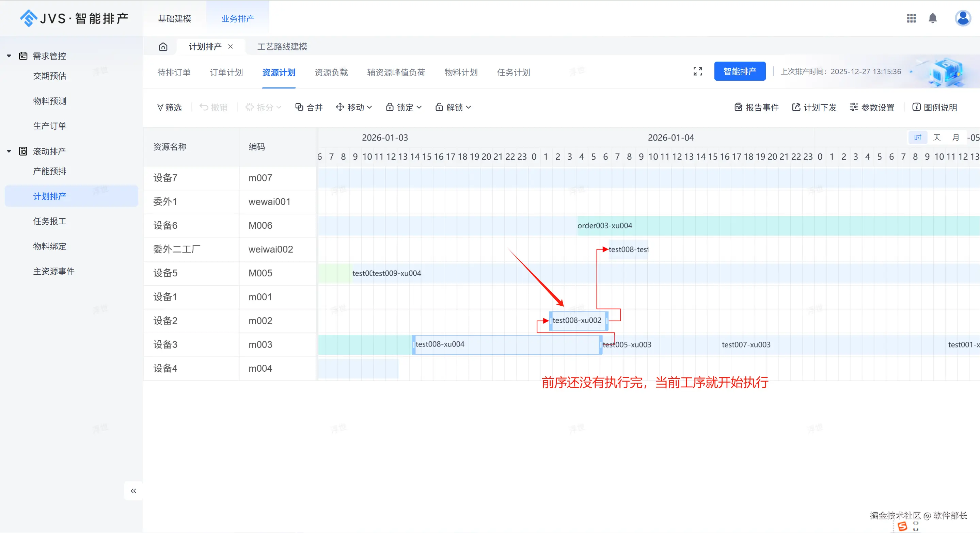Click the 合并 merge tool
Viewport: 980px width, 533px height.
click(309, 108)
